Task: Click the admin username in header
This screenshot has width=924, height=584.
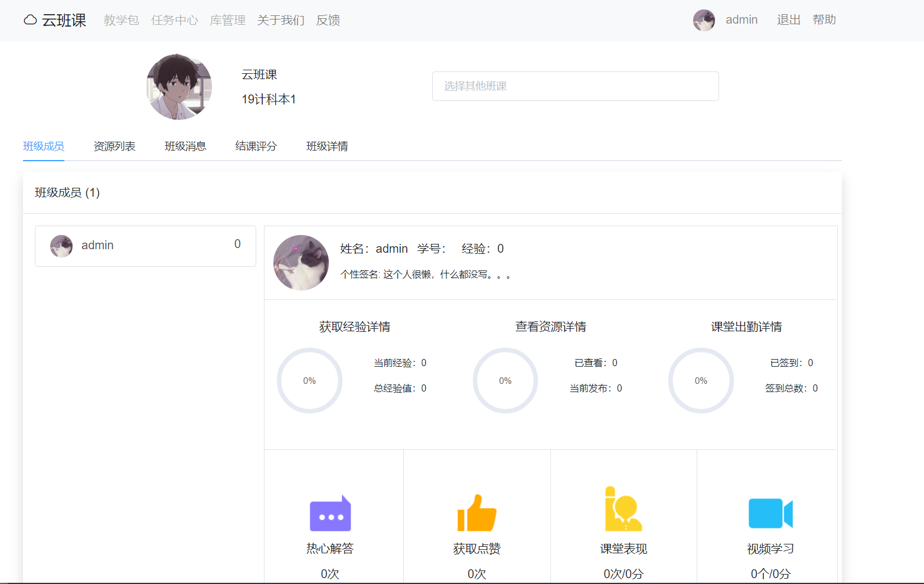Action: [742, 19]
